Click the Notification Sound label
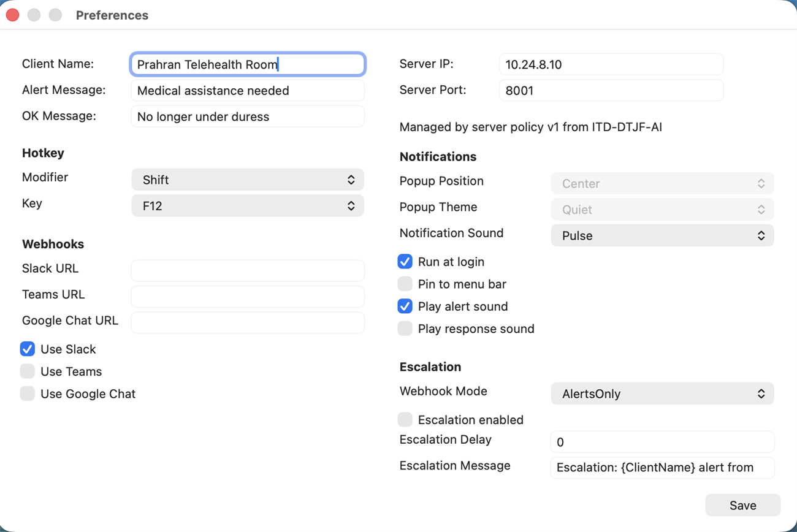 pos(451,233)
